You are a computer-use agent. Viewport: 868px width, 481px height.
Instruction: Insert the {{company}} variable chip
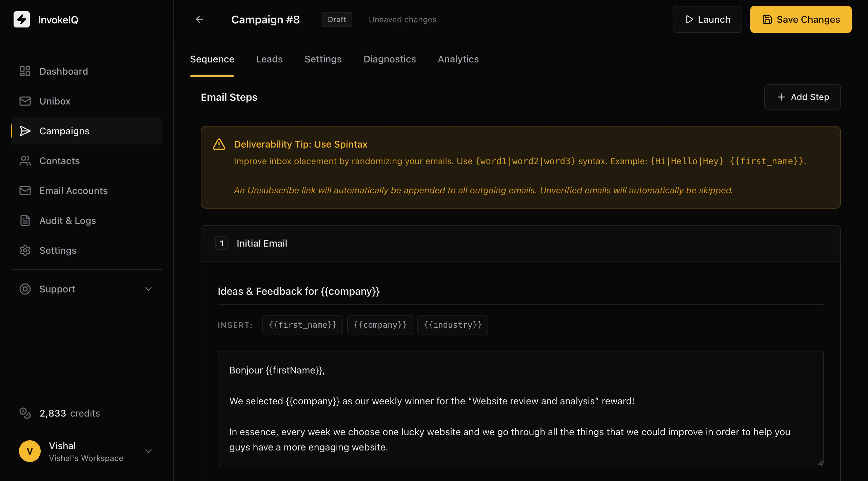380,325
